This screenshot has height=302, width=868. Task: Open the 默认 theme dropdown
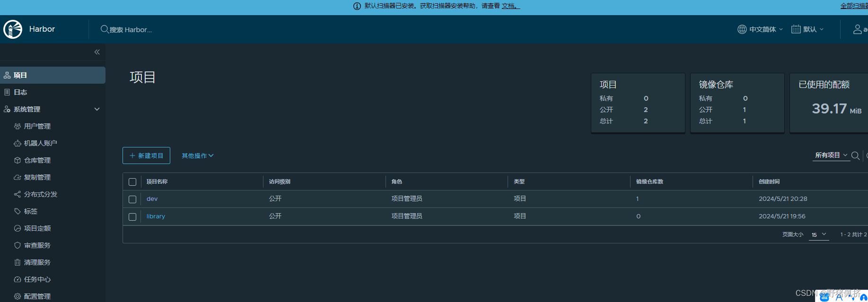808,29
